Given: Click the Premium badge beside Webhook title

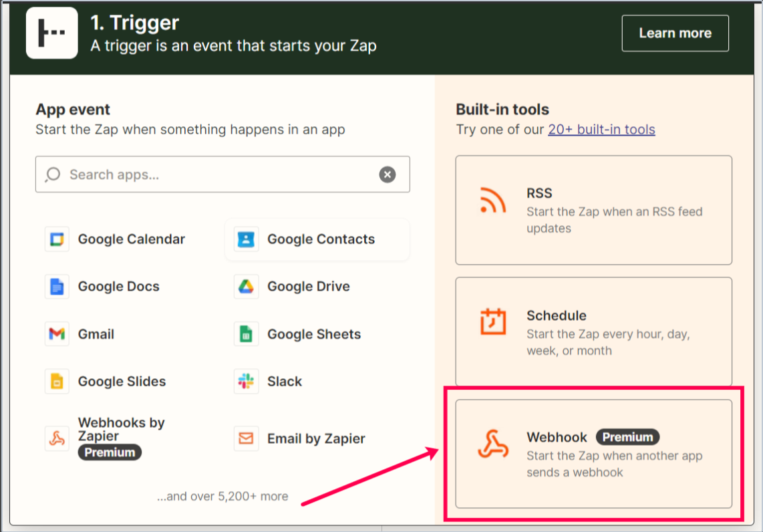Looking at the screenshot, I should click(x=628, y=437).
